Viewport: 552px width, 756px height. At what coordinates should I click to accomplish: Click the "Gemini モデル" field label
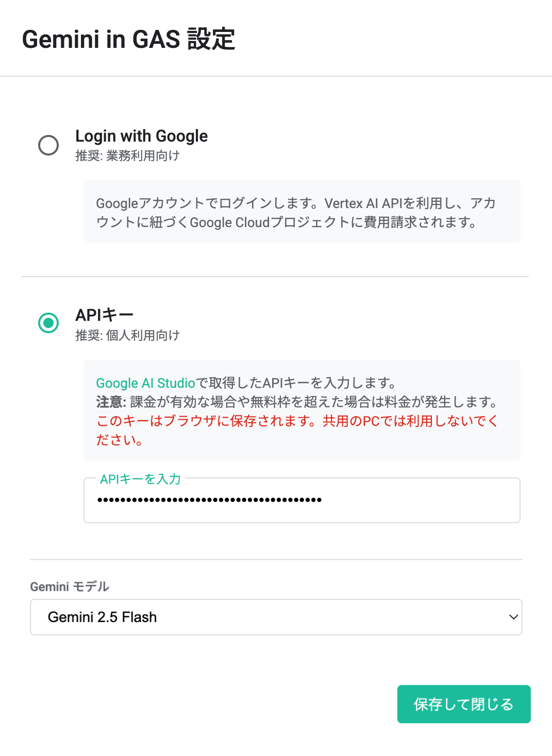point(70,587)
